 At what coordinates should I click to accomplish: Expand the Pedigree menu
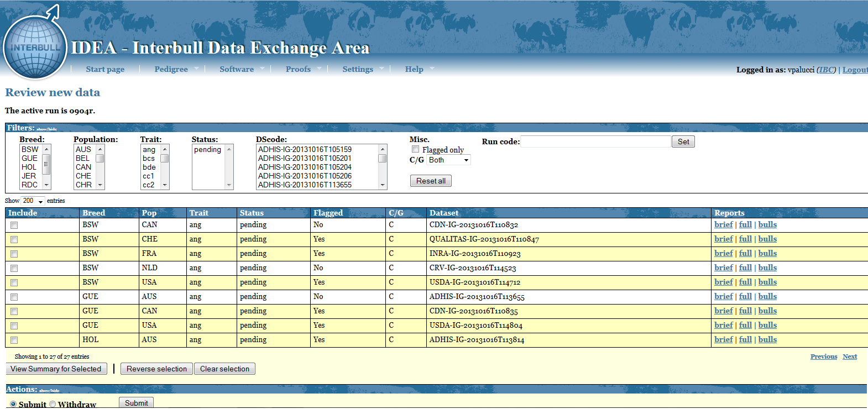pos(171,69)
